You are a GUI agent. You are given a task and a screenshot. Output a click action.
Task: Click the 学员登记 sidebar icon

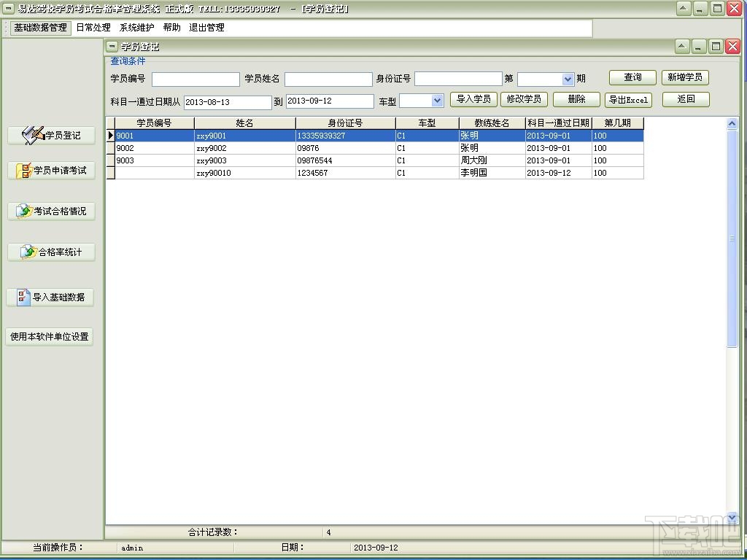click(x=34, y=136)
